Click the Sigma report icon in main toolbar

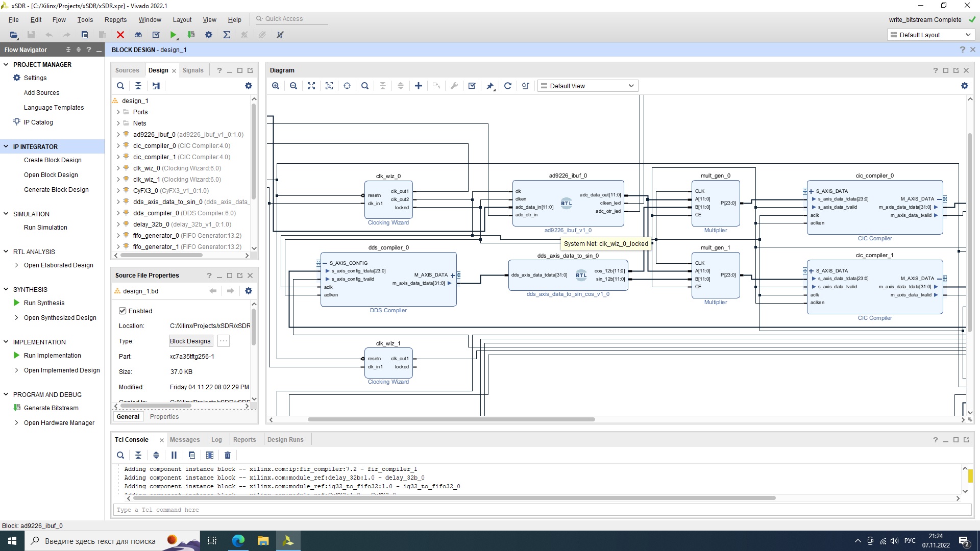pyautogui.click(x=227, y=35)
